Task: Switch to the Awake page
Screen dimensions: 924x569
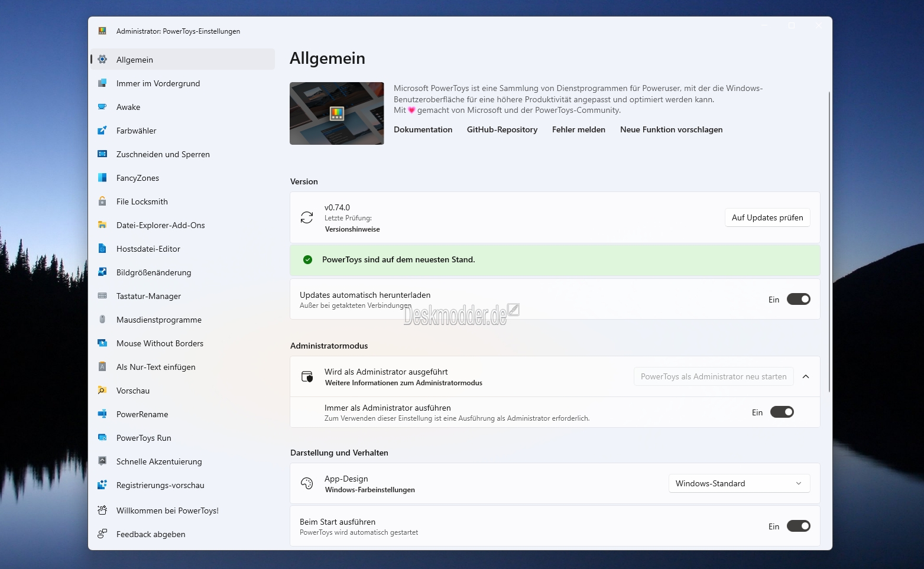Action: click(183, 107)
